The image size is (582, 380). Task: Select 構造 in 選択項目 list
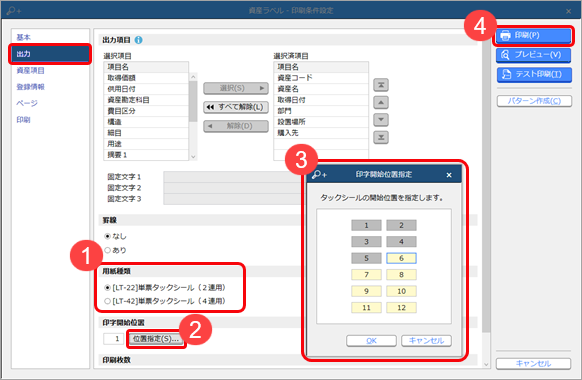pyautogui.click(x=146, y=122)
